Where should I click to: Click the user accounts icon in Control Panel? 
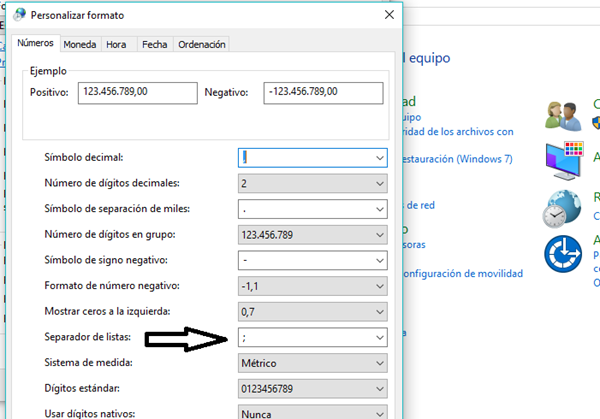point(563,116)
